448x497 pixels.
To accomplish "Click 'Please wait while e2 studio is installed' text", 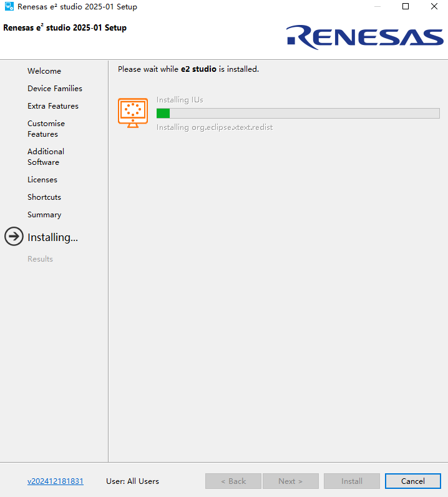I will point(188,69).
